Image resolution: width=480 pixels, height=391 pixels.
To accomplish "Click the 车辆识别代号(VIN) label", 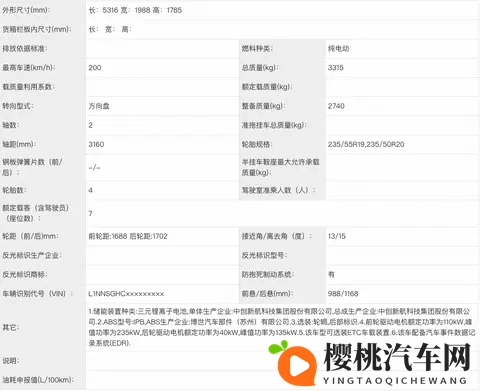I will (x=38, y=294).
